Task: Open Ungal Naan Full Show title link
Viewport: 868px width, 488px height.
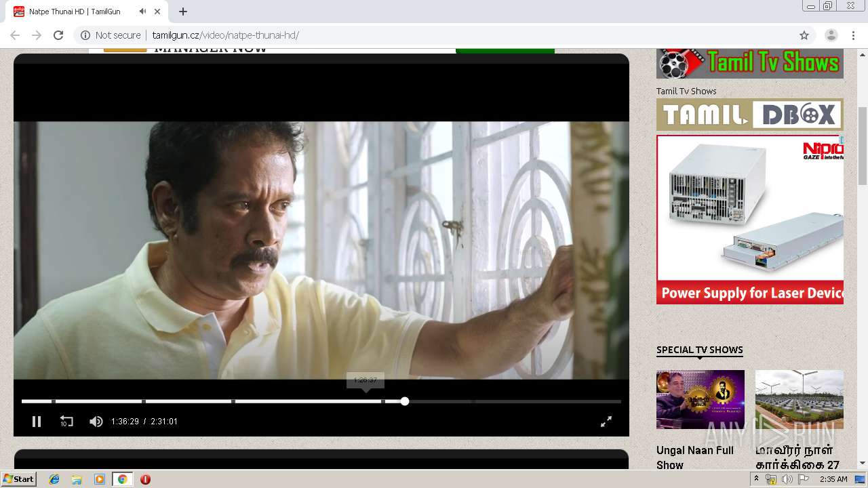Action: click(695, 457)
